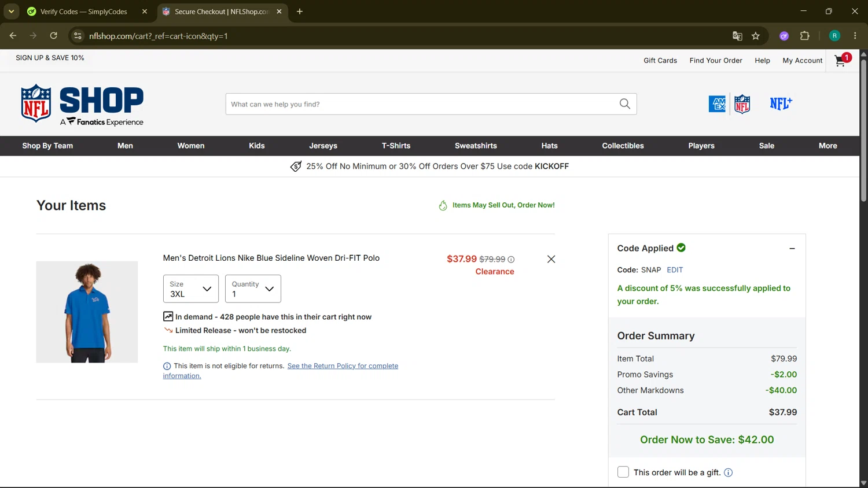
Task: Click the Gift Cards link
Action: pos(660,60)
